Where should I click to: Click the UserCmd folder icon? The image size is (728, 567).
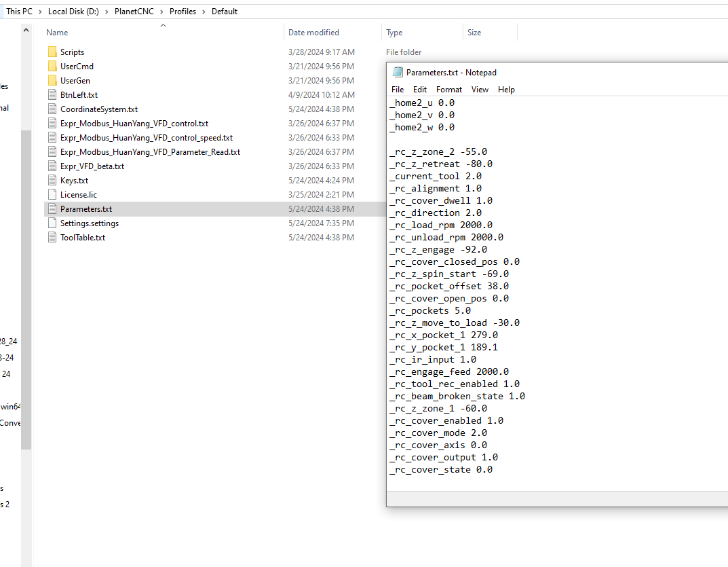(x=52, y=67)
